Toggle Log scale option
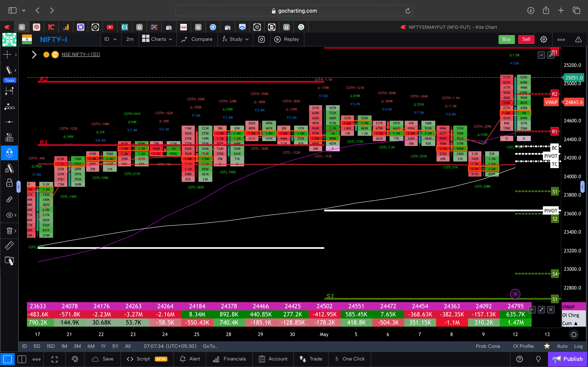Viewport: 588px width, 367px height. click(578, 346)
